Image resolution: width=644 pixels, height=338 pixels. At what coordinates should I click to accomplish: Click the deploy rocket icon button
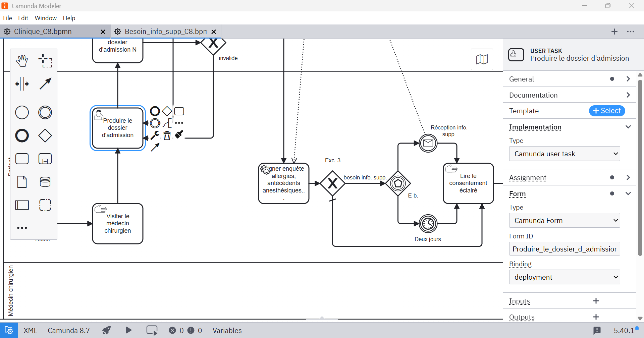(x=107, y=330)
